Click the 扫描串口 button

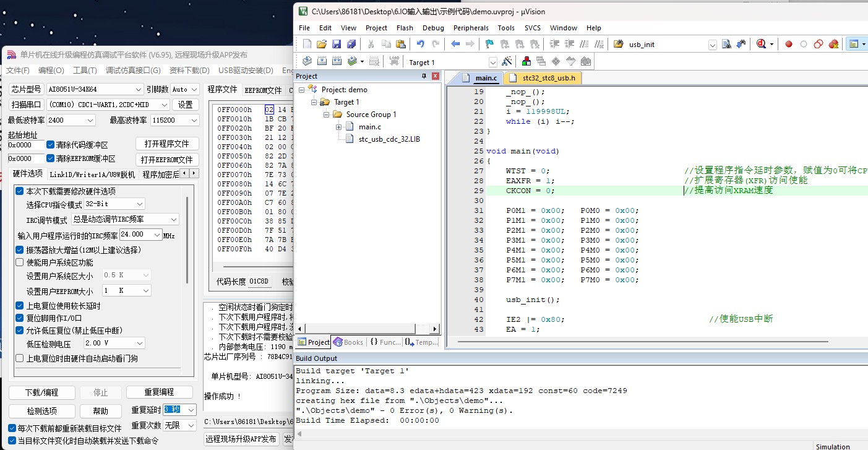26,105
